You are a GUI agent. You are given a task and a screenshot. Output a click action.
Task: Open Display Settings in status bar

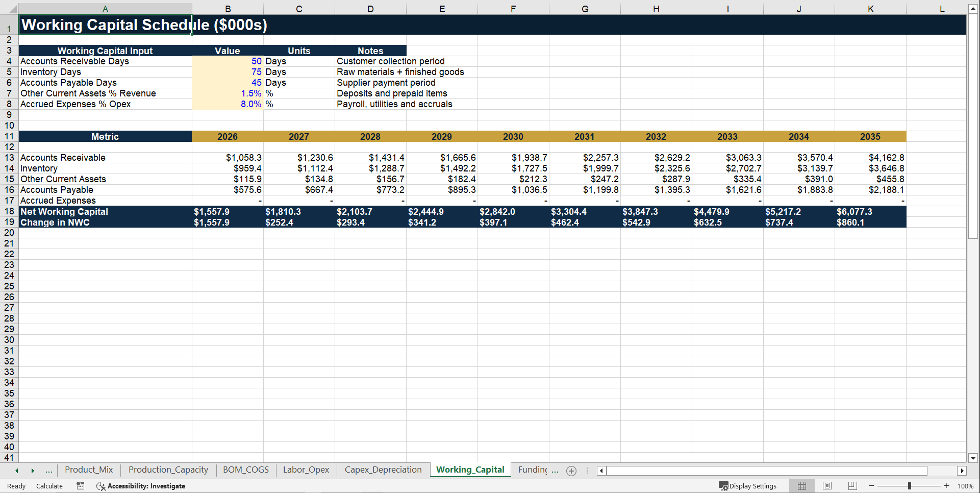coord(748,486)
